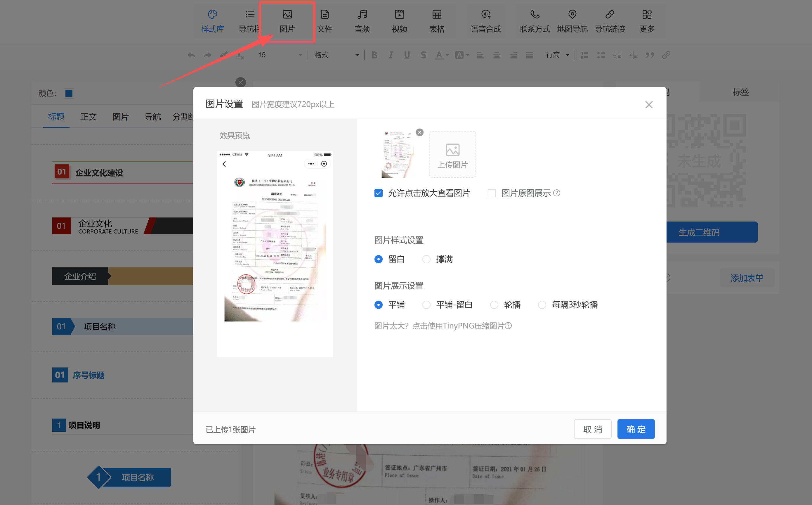This screenshot has height=505, width=812.
Task: Choose the 轮播 carousel display option
Action: tap(494, 305)
